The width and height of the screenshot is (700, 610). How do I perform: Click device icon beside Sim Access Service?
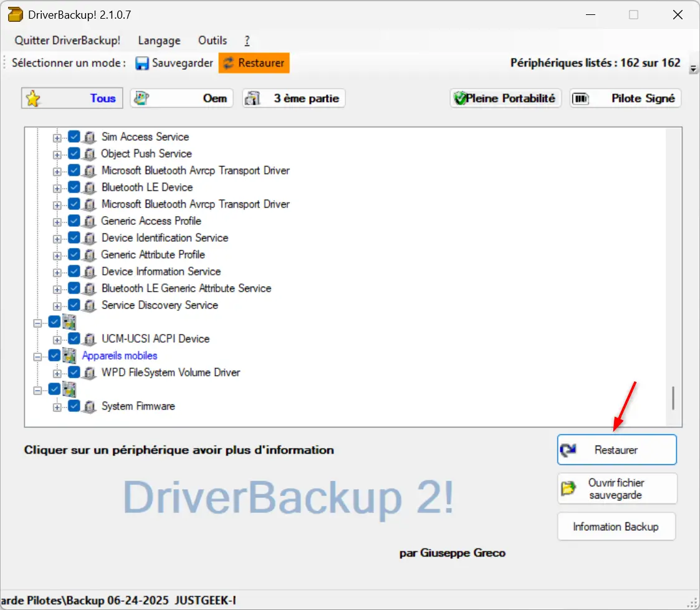coord(90,137)
